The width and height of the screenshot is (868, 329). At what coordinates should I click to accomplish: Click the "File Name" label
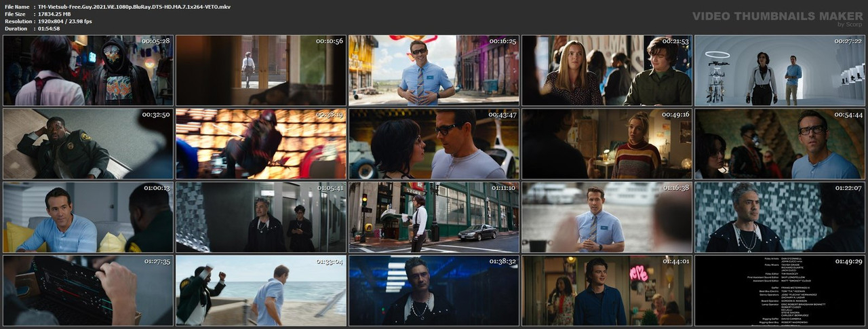[x=18, y=6]
